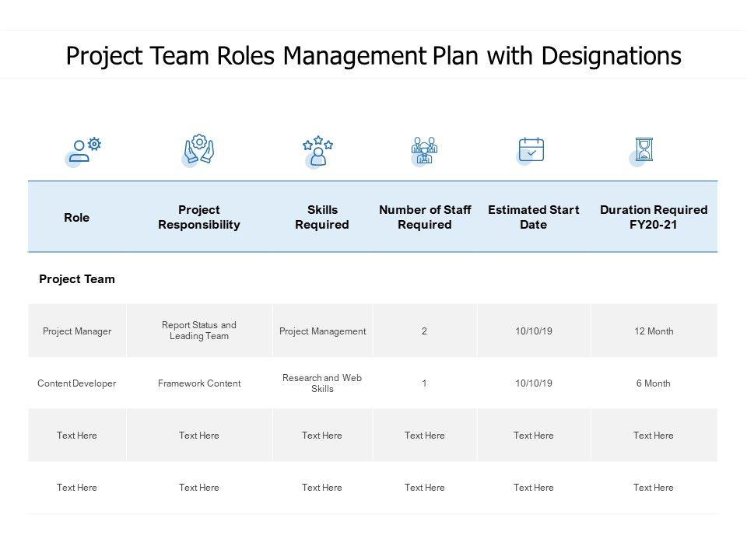Click the group-of-staff icon
The height and width of the screenshot is (560, 747).
coord(424,150)
